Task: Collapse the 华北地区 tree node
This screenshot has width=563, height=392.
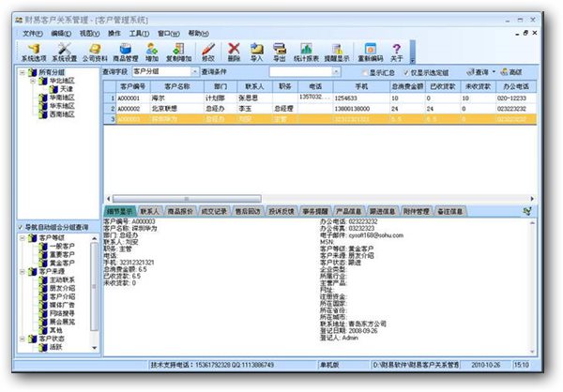Action: click(33, 81)
